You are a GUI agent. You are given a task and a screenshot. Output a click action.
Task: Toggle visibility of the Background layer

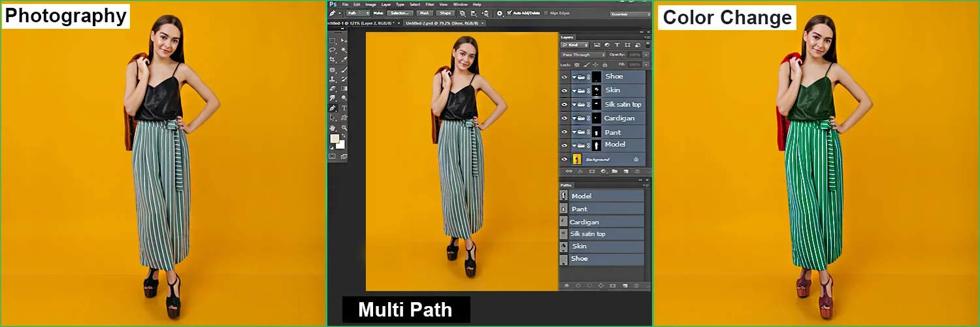point(564,159)
